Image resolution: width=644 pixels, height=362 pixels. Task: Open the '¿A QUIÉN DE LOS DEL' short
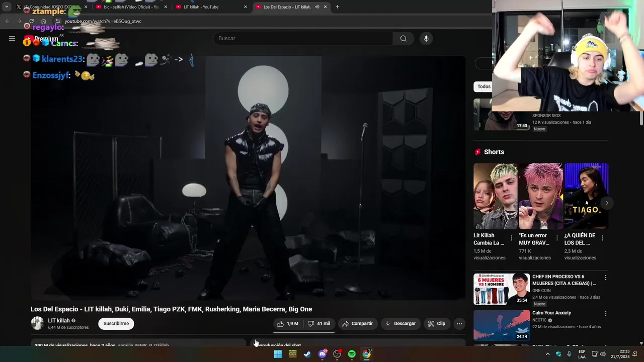[x=586, y=196]
